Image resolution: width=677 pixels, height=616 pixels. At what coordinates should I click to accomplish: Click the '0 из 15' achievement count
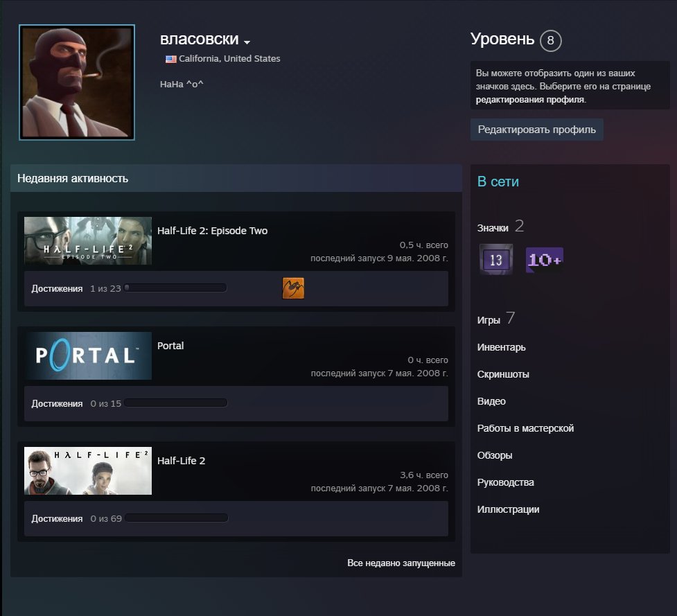pyautogui.click(x=106, y=403)
